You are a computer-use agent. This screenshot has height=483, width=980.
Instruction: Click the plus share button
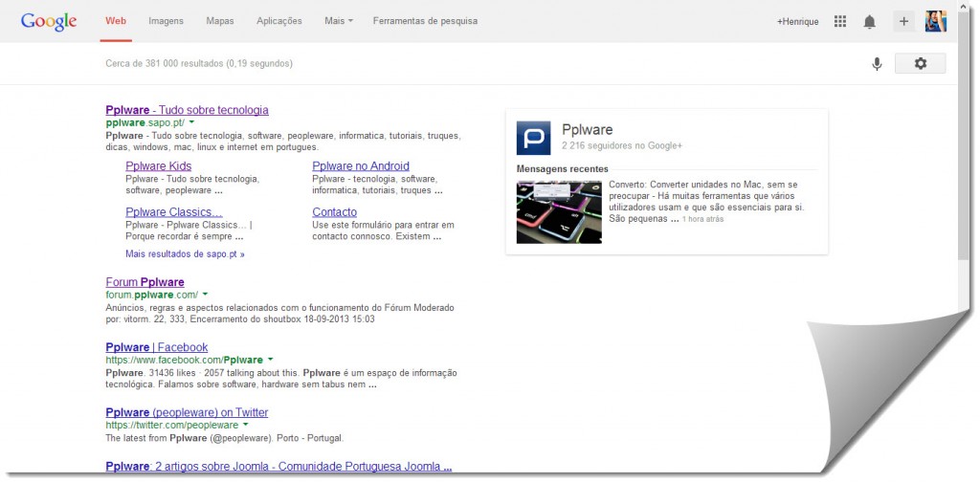pos(903,21)
